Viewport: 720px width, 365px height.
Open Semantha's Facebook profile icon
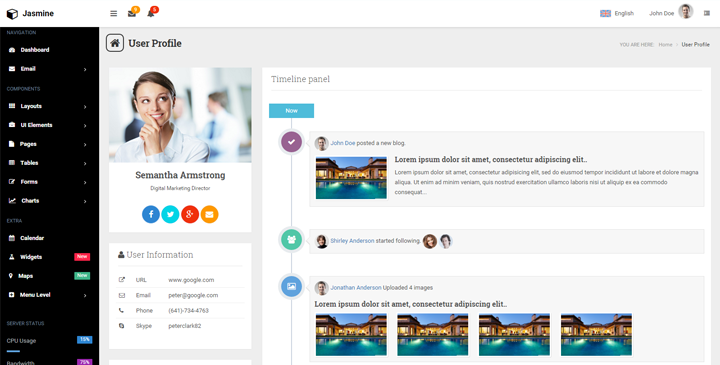click(151, 214)
